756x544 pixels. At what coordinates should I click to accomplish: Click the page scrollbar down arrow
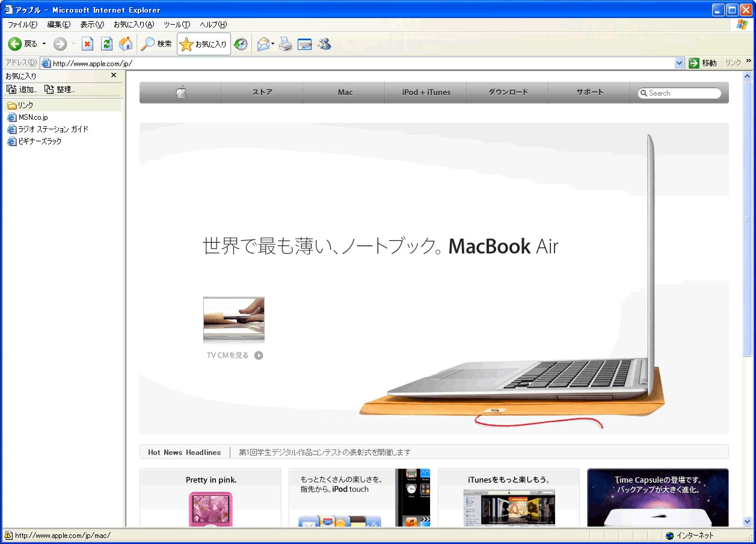click(x=748, y=522)
